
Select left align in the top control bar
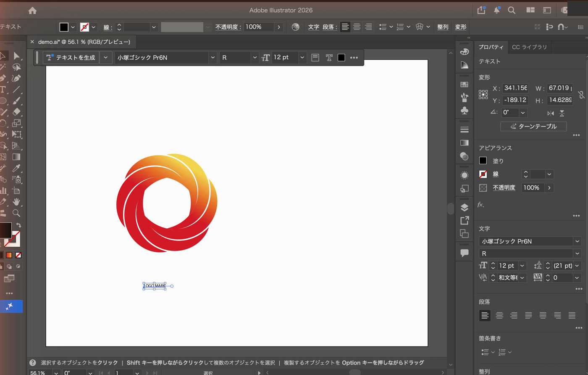point(345,27)
